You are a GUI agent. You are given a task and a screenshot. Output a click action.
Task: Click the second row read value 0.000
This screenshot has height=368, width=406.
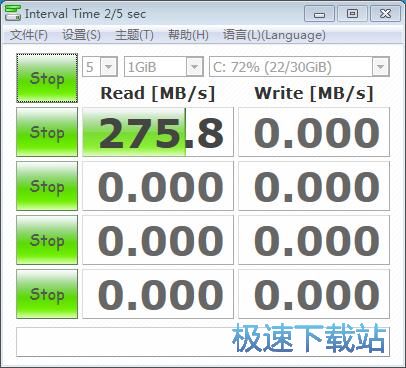pyautogui.click(x=158, y=186)
